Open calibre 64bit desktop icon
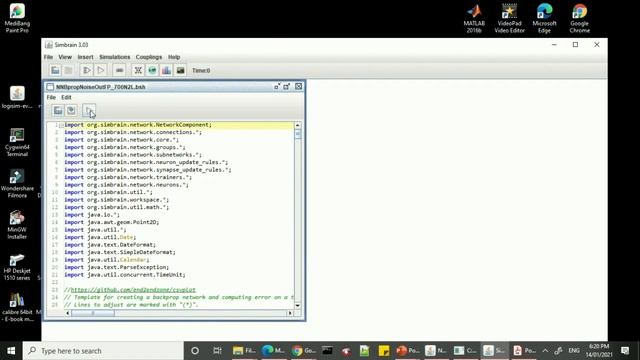The width and height of the screenshot is (640, 360). point(17,307)
